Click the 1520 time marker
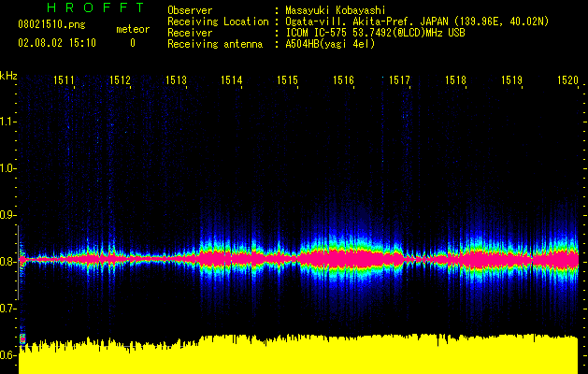The image size is (588, 374). pos(567,80)
